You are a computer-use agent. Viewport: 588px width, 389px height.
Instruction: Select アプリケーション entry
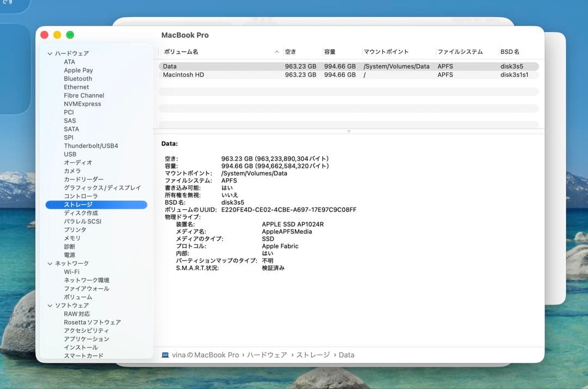pos(87,339)
